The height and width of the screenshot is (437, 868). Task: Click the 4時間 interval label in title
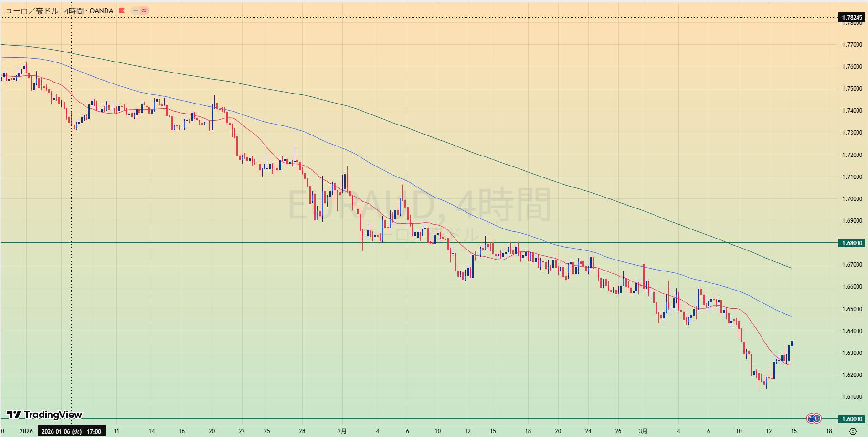(x=74, y=10)
